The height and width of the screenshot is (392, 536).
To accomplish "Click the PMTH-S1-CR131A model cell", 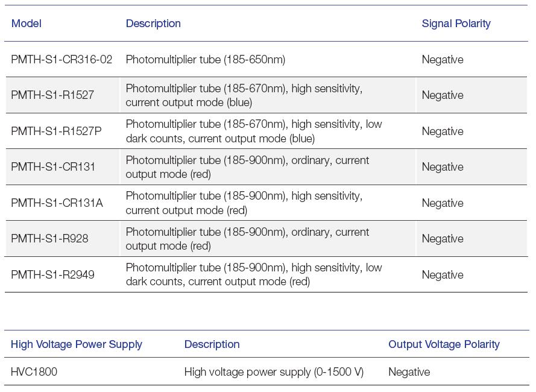I will click(57, 203).
